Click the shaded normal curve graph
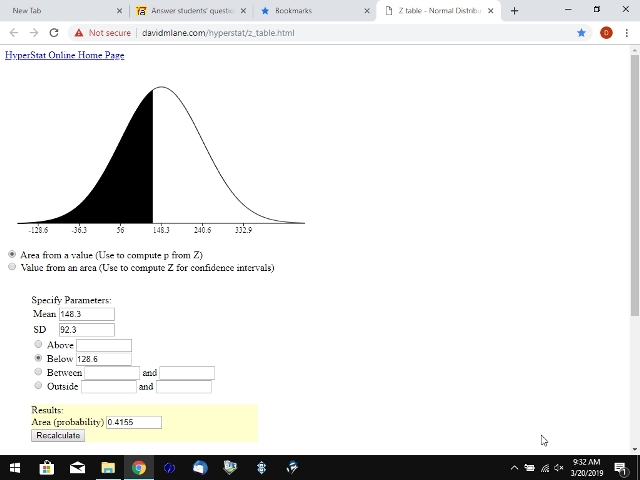Viewport: 640px width, 480px height. tap(161, 155)
